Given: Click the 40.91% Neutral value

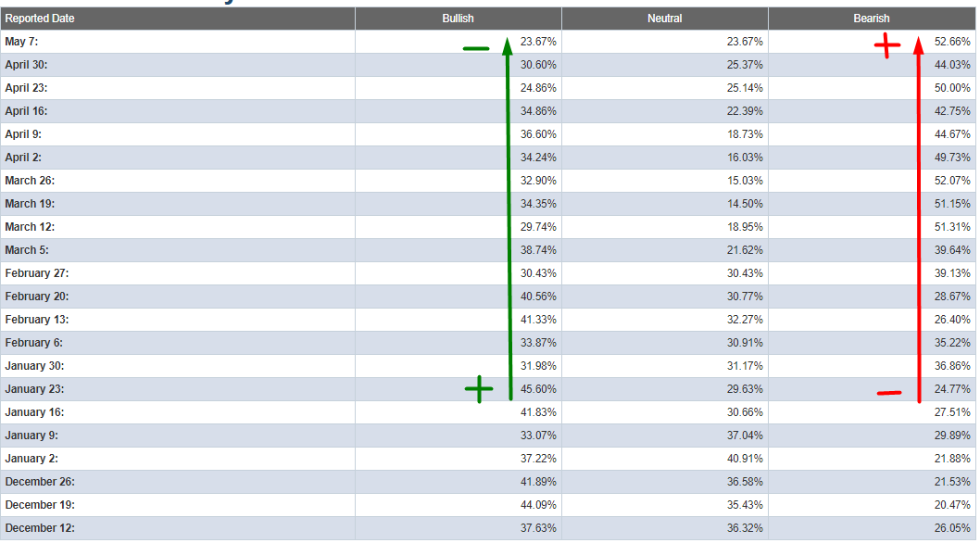Looking at the screenshot, I should click(745, 459).
